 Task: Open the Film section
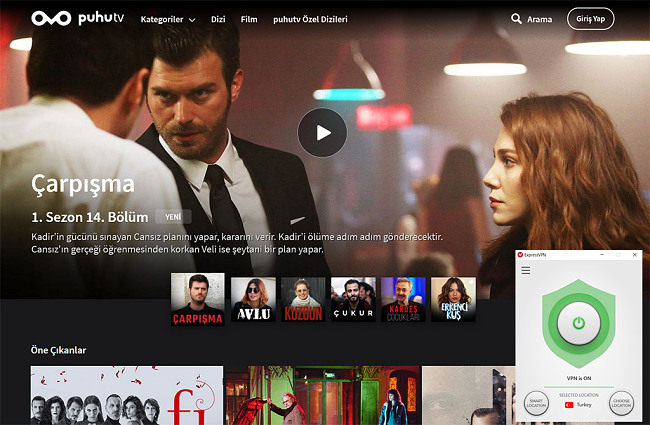[x=249, y=19]
